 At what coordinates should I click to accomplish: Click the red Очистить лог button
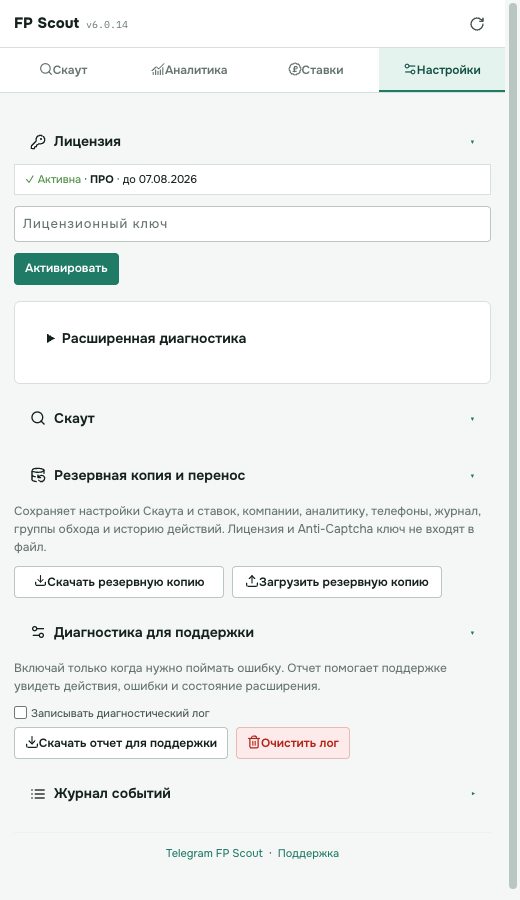[293, 743]
